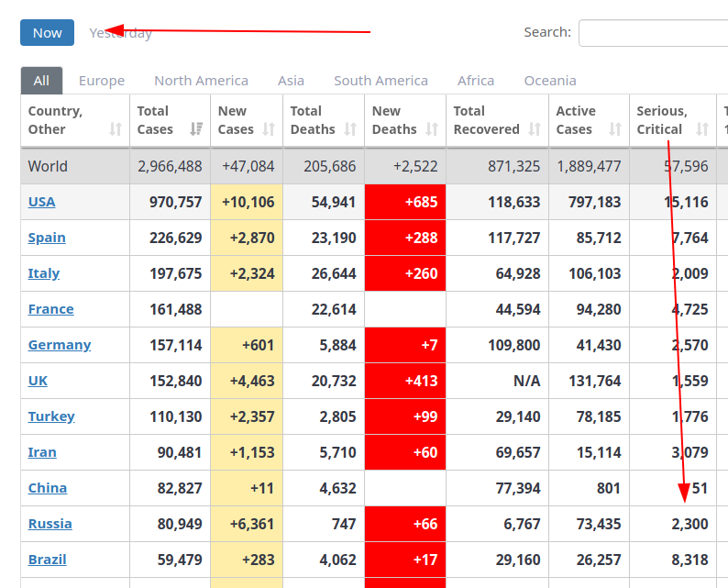Click New Deaths sort arrows
This screenshot has width=728, height=588.
pos(432,129)
